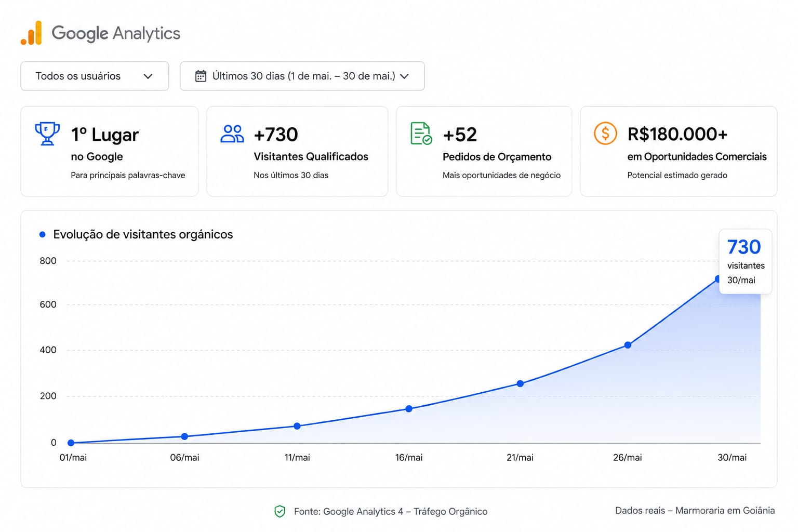Click the document check icon beside +52
798x532 pixels.
(421, 134)
